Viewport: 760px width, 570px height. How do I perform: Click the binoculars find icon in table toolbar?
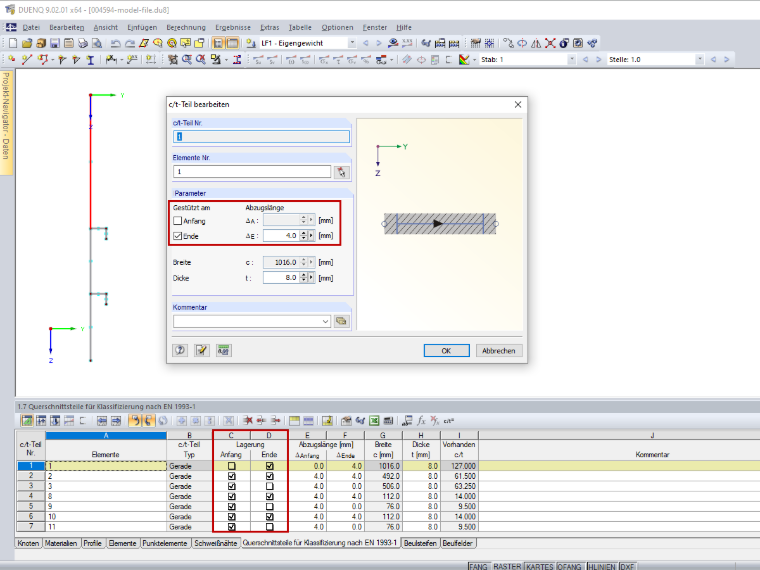click(360, 420)
